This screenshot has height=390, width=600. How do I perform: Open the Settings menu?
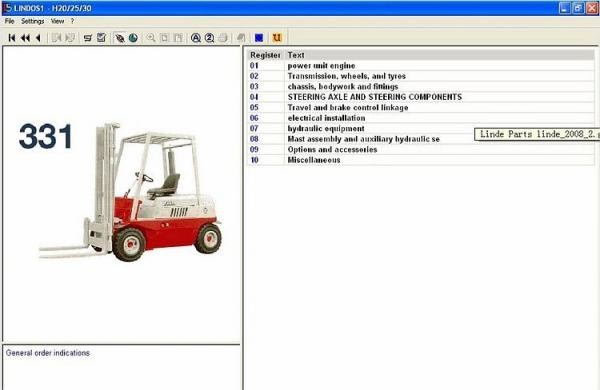click(33, 21)
